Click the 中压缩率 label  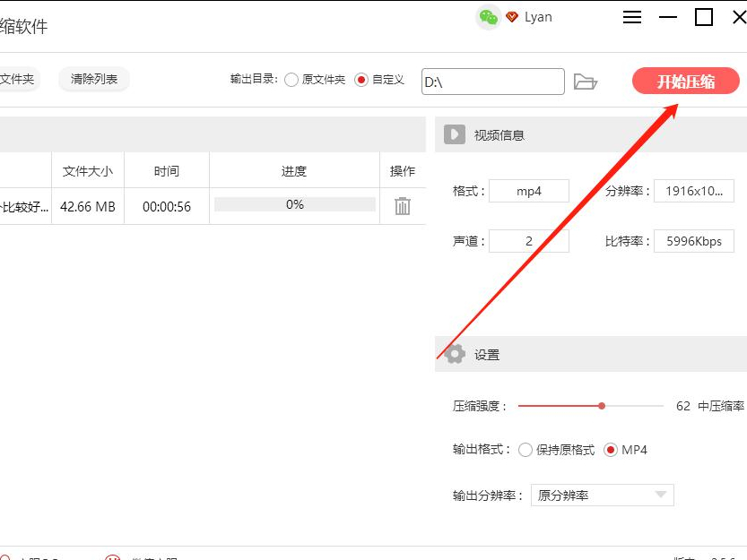click(x=721, y=406)
